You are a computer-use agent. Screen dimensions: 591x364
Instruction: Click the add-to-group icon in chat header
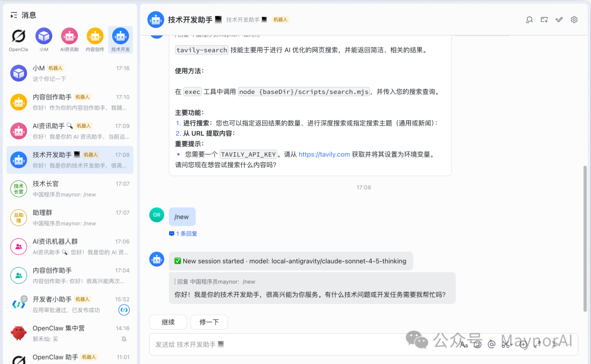(x=544, y=20)
